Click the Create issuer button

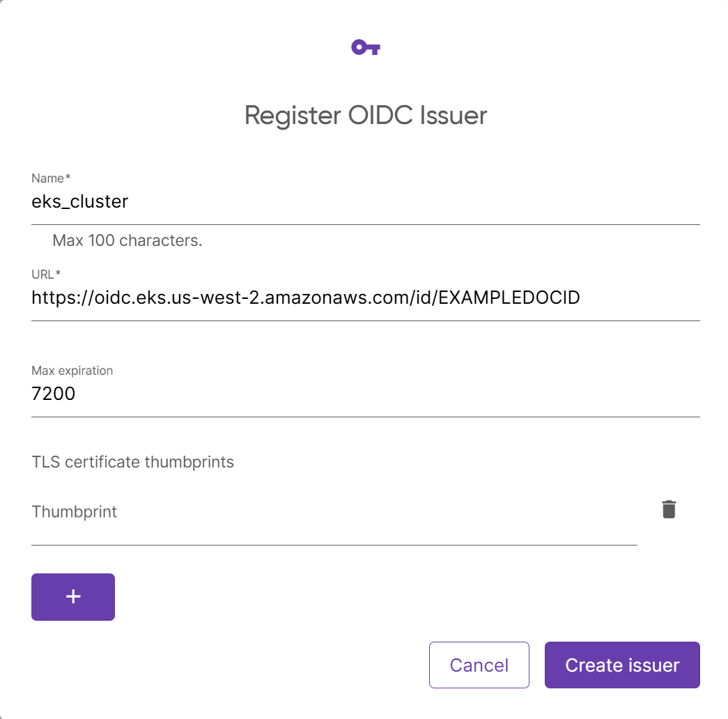pos(621,665)
